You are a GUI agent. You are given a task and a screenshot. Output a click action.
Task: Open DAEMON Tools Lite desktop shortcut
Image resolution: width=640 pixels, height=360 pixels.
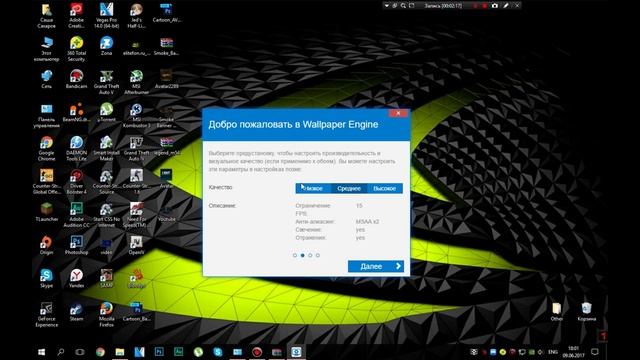[76, 149]
